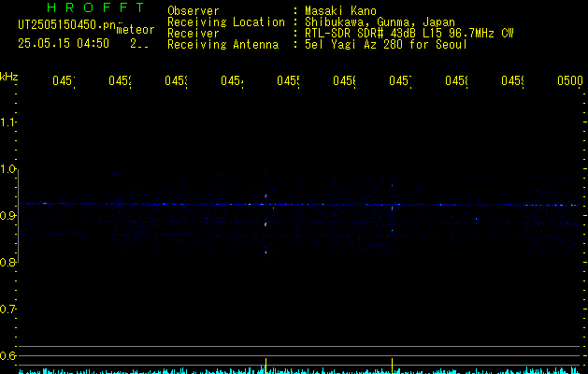
Task: Select observer name Masaki Kano
Action: pos(340,10)
